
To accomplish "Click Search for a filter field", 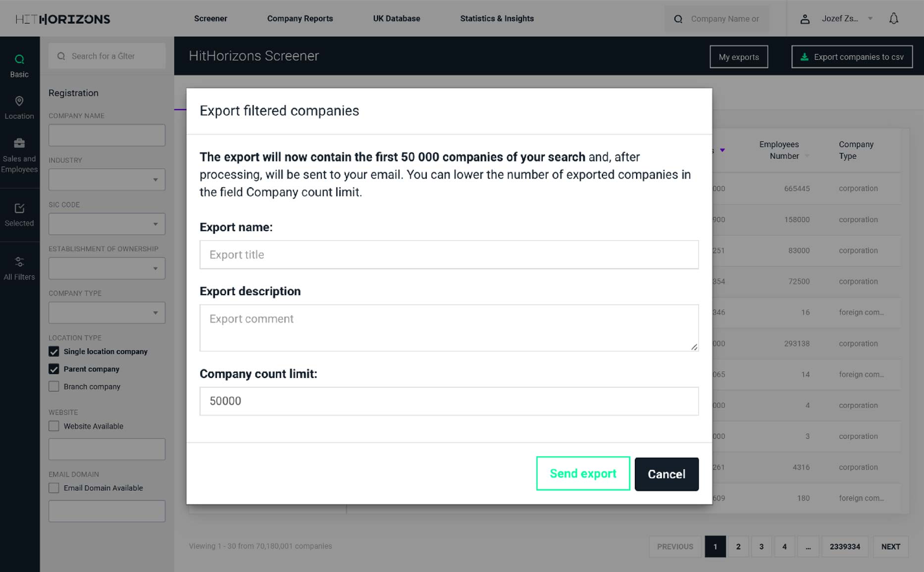I will [x=107, y=56].
